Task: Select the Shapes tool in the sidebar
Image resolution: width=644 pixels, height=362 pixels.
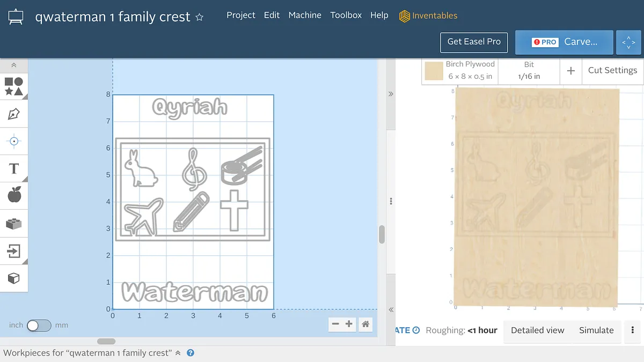Action: tap(14, 87)
